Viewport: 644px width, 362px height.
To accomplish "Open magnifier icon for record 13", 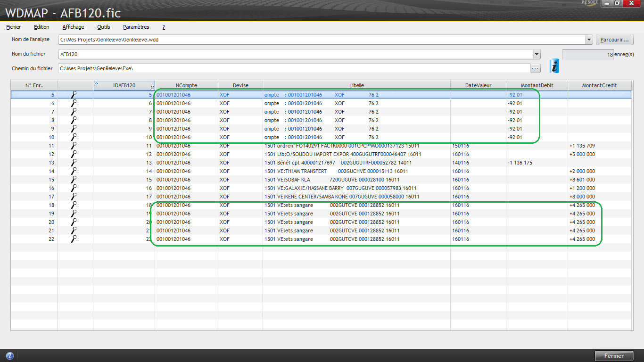I will point(74,163).
